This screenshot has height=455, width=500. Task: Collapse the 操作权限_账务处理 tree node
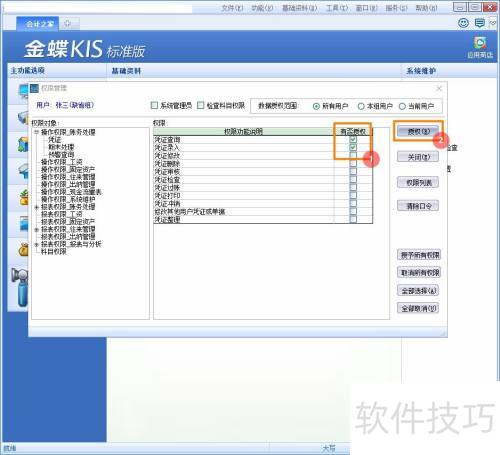click(x=36, y=132)
